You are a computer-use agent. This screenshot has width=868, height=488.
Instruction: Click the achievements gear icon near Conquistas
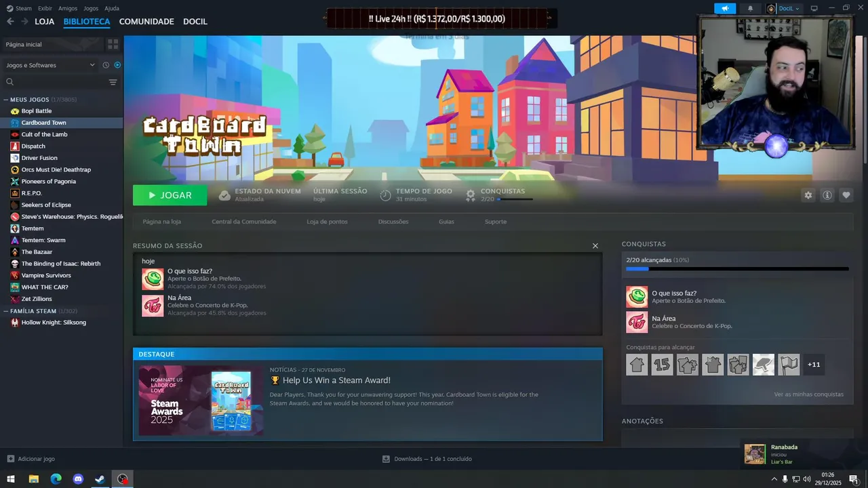tap(470, 195)
